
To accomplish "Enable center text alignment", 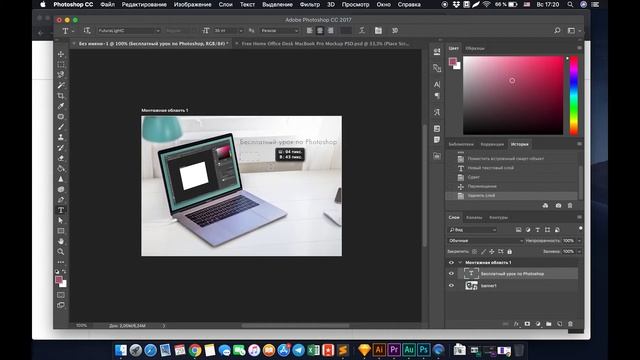I will point(320,31).
